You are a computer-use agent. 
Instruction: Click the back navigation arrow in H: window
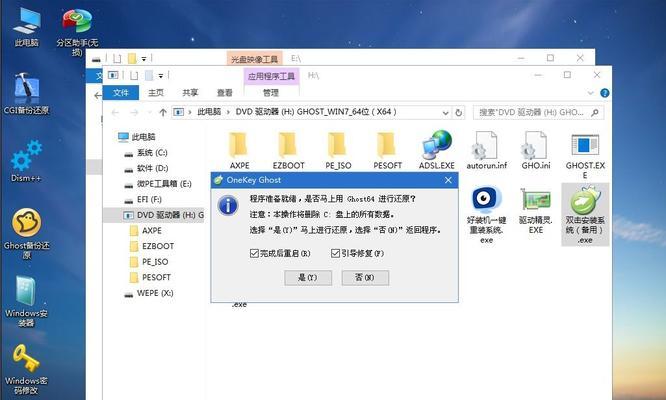[115, 113]
